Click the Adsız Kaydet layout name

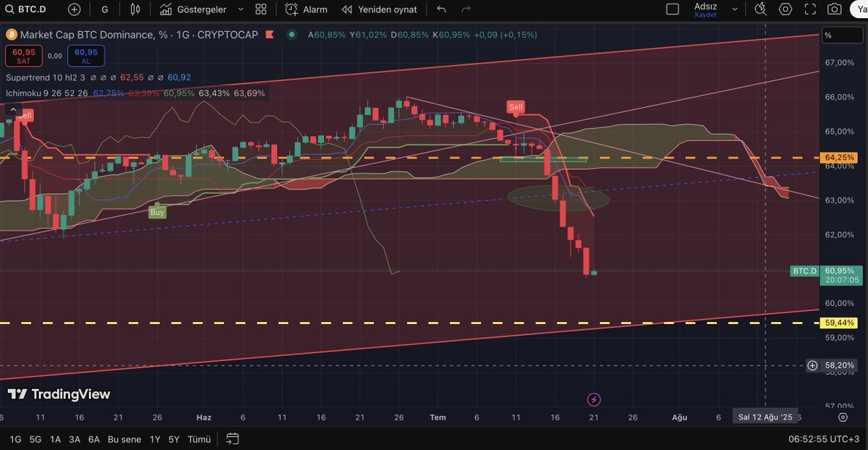pos(705,9)
